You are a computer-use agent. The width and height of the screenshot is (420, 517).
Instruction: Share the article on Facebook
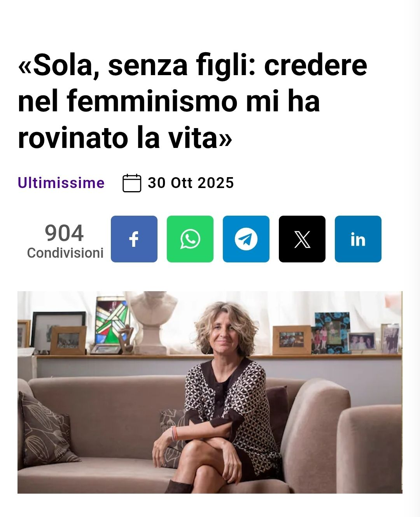134,239
